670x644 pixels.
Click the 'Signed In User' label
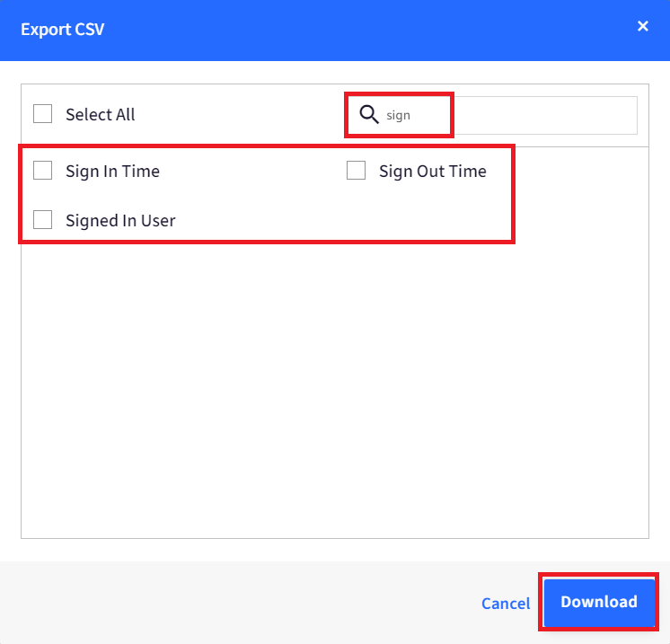pos(120,221)
